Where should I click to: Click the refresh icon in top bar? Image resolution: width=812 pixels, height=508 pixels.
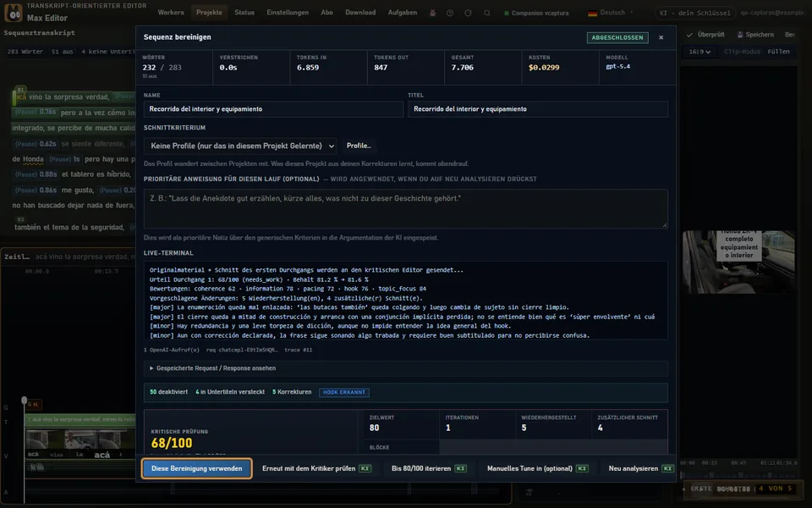point(468,13)
